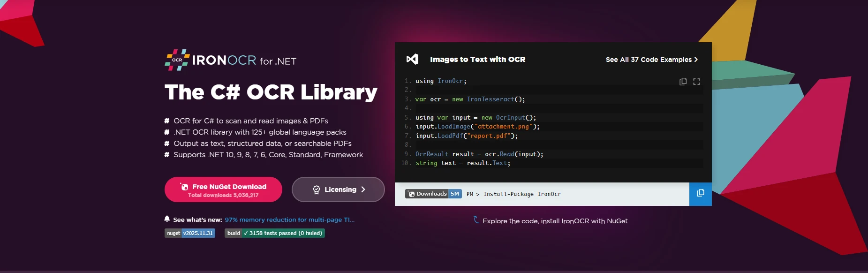Click the Install-Package IronOcr command text
868x273 pixels.
(x=521, y=194)
